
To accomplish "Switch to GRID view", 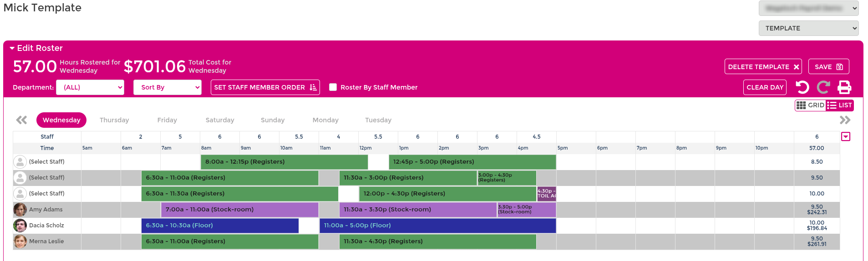I will 811,105.
